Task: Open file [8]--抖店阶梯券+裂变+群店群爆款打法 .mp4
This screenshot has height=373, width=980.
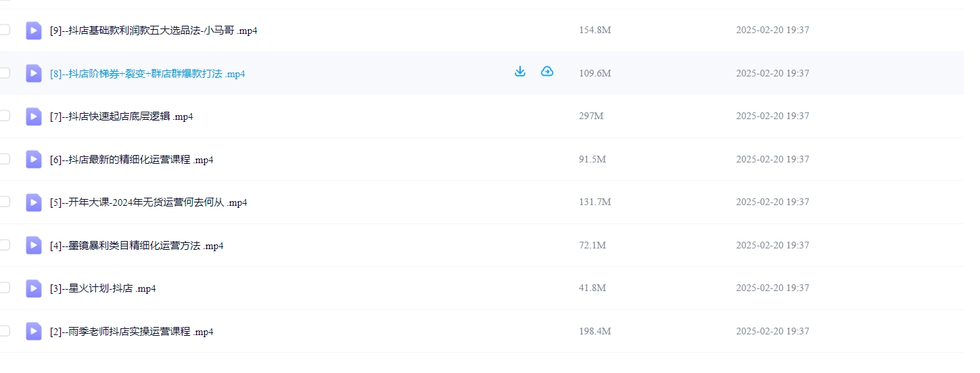Action: pyautogui.click(x=147, y=74)
